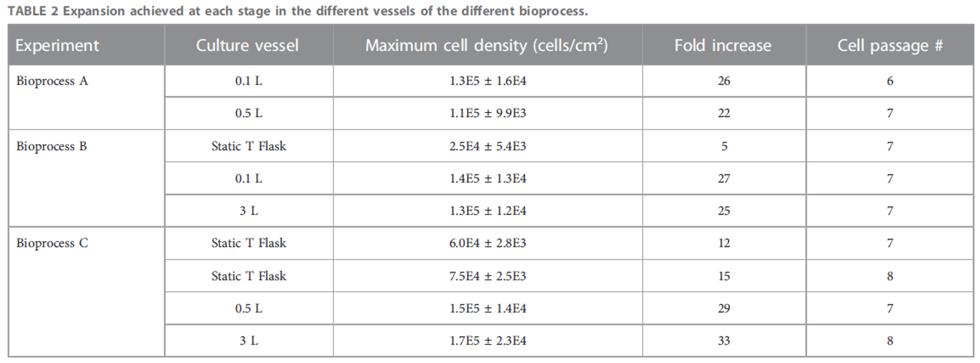Image resolution: width=980 pixels, height=363 pixels.
Task: Click the Fold increase column header
Action: pyautogui.click(x=723, y=45)
